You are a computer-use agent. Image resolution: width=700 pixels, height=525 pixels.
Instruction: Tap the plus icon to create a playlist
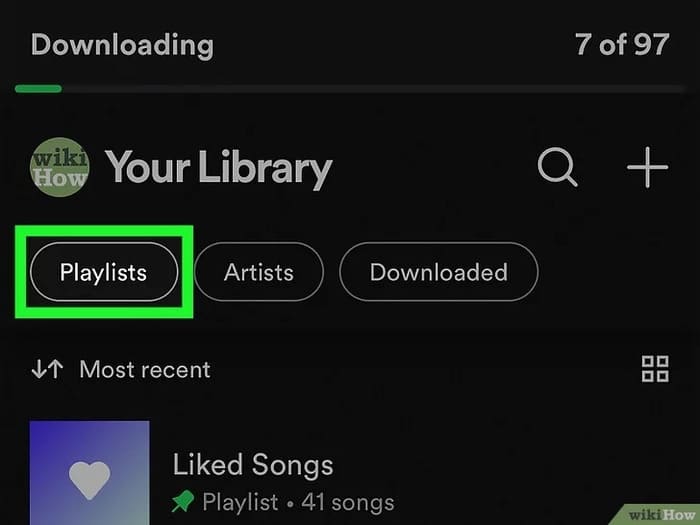[x=647, y=167]
